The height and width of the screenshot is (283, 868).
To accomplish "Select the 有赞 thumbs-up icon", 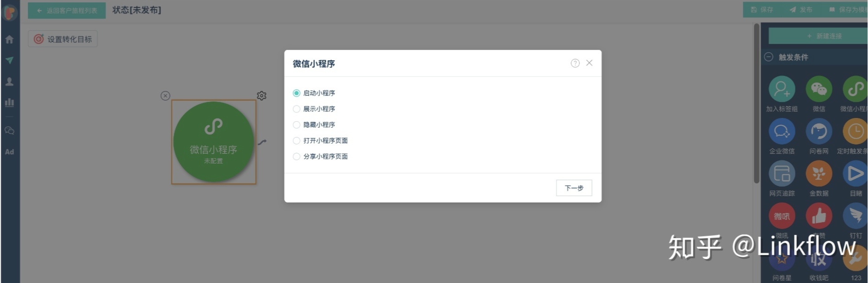I will coord(819,216).
